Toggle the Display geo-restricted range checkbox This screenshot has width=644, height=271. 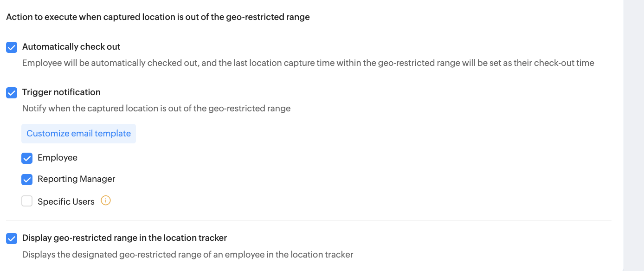point(12,238)
